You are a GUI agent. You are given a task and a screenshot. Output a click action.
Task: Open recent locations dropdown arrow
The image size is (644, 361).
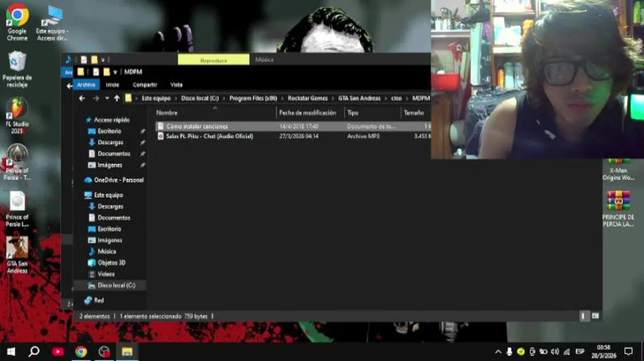(x=107, y=98)
